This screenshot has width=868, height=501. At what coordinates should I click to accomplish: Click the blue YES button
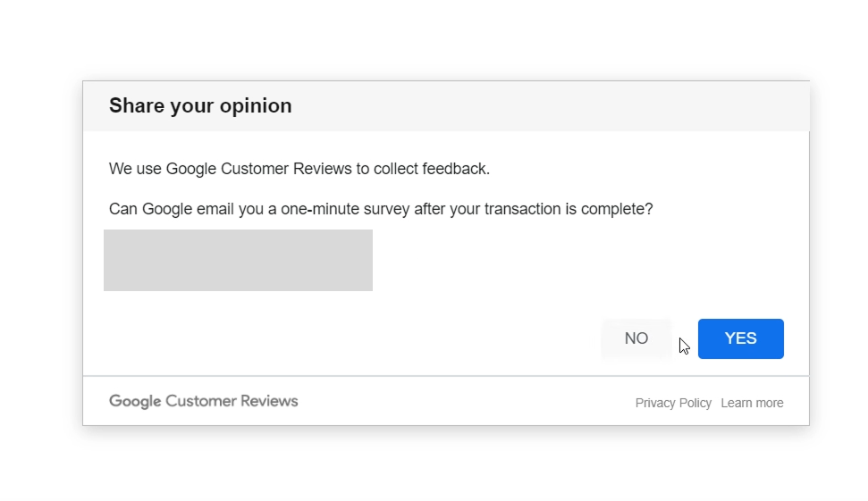click(x=740, y=338)
